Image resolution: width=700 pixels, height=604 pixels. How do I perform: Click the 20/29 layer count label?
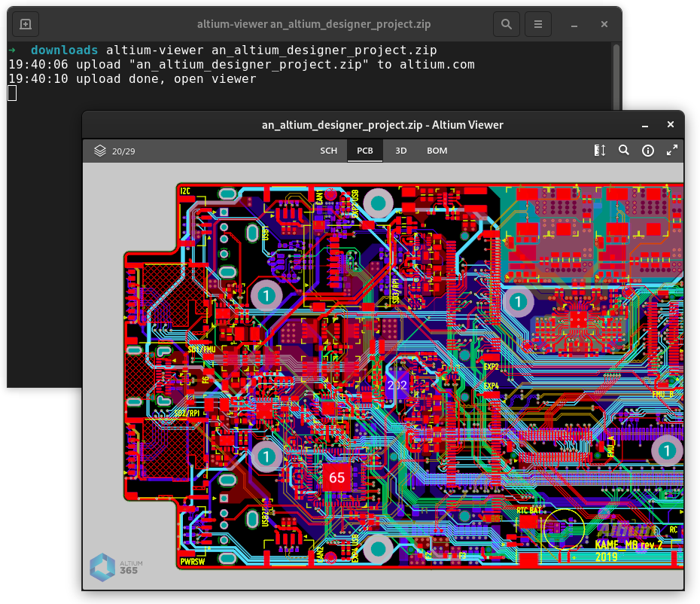coord(123,151)
